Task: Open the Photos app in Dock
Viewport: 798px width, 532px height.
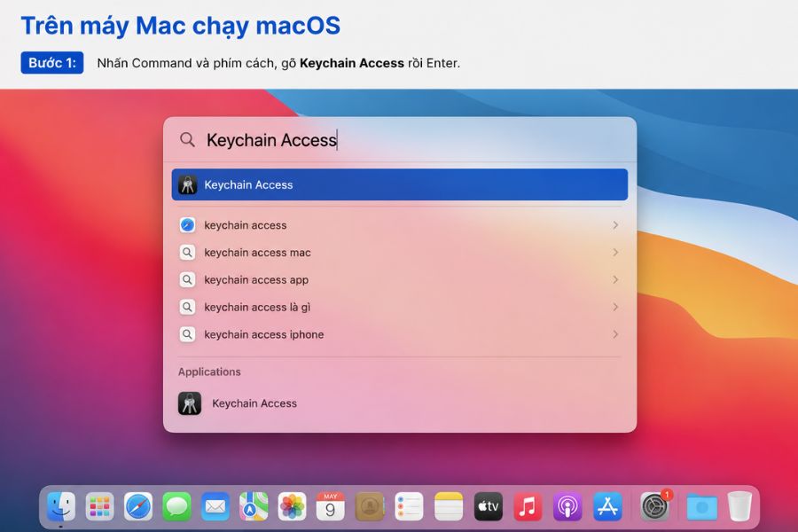Action: coord(293,506)
